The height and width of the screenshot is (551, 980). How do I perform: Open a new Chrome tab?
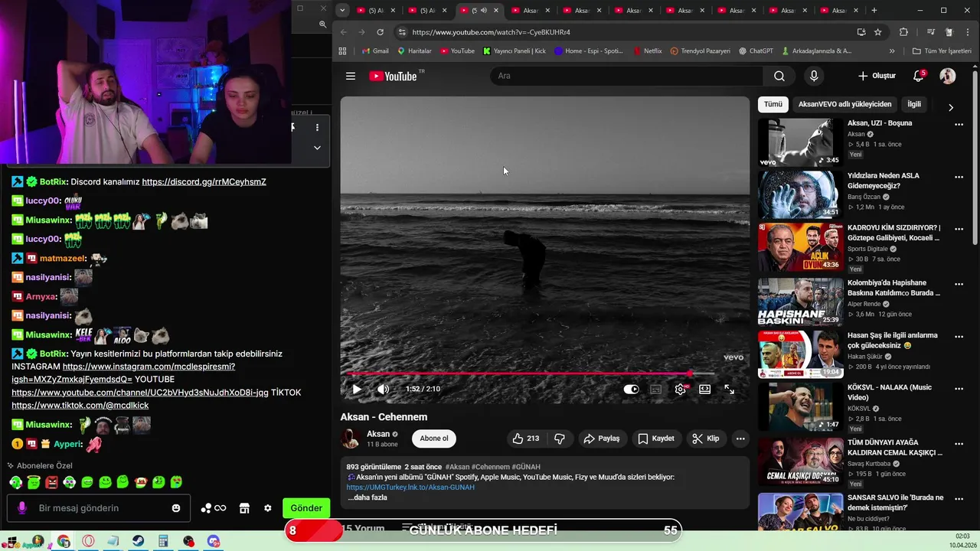point(874,10)
